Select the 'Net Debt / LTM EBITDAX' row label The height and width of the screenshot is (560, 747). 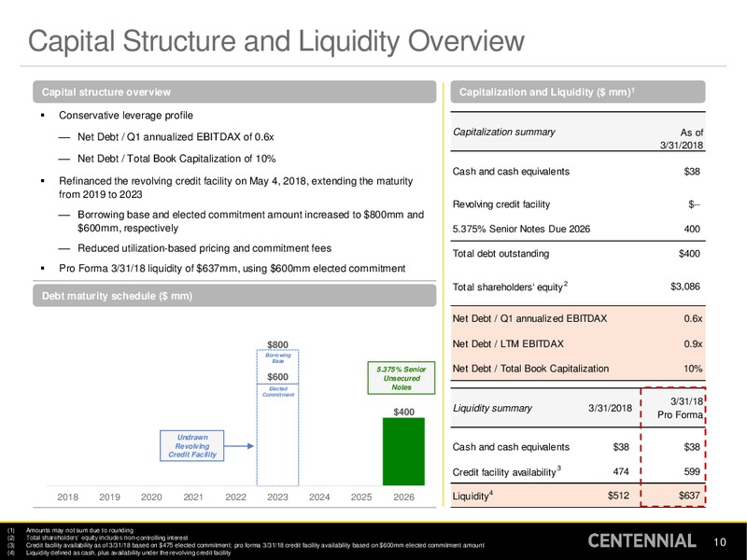click(x=508, y=343)
